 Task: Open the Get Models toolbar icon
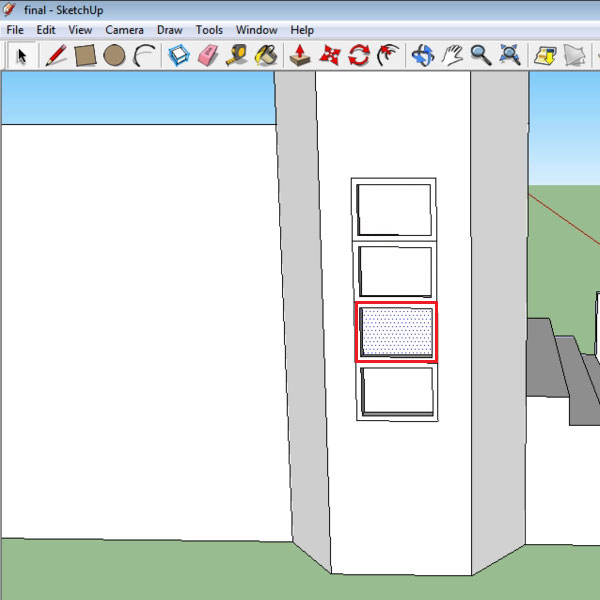click(x=545, y=55)
